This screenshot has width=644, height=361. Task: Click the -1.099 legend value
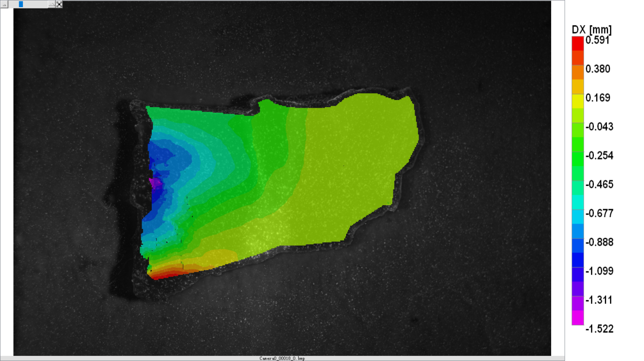(599, 271)
